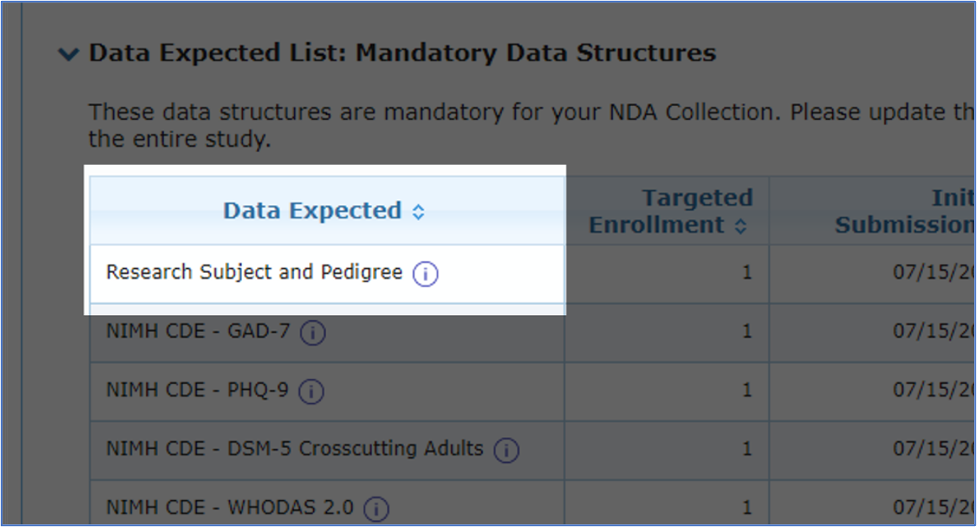Screen dimensions: 980x531
Task: Open the WHODAS 2.0 info icon
Action: (x=376, y=509)
